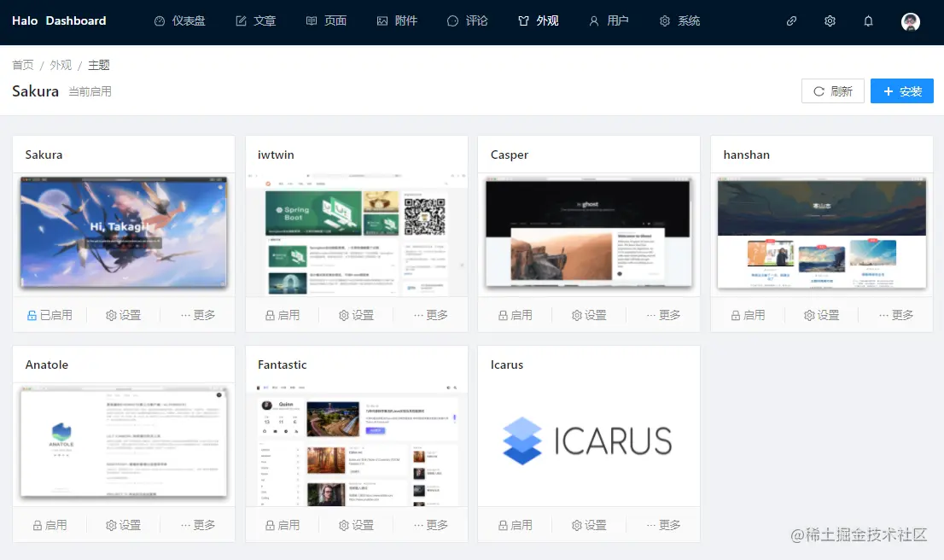Open the gear settings icon in top bar
The height and width of the screenshot is (560, 944).
point(830,21)
